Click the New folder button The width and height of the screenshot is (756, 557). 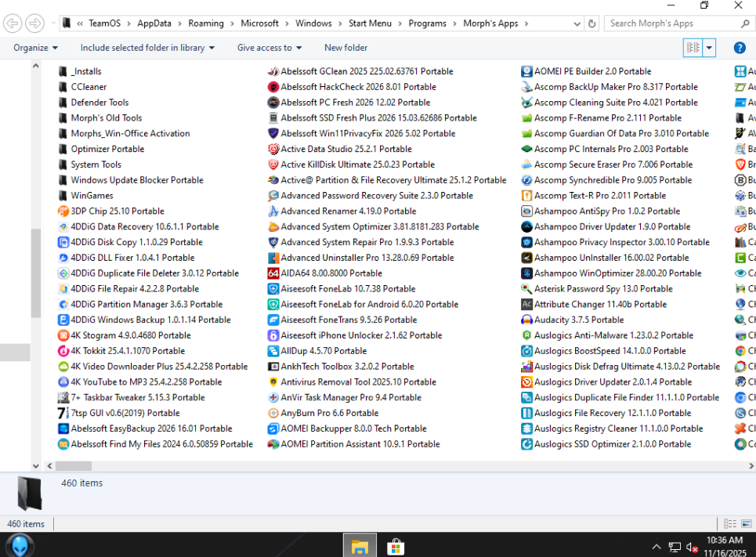point(345,48)
